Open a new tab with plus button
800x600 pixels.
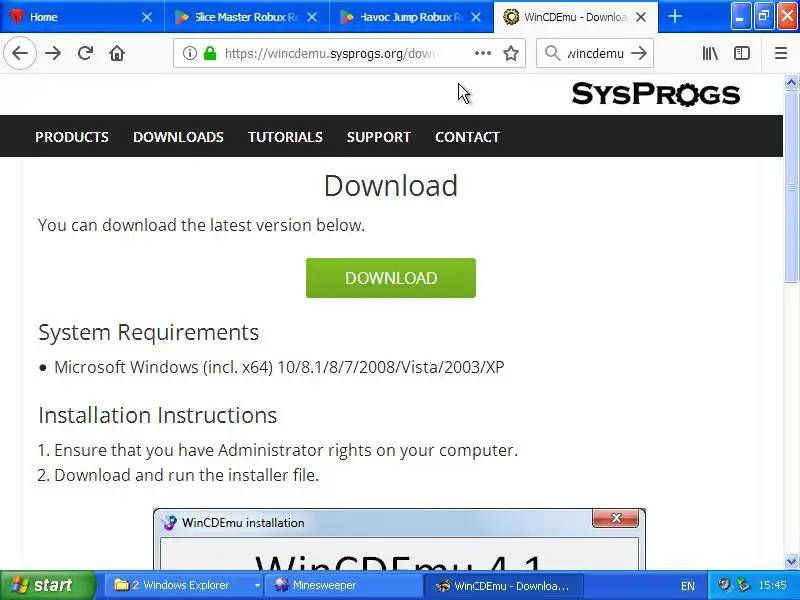674,16
